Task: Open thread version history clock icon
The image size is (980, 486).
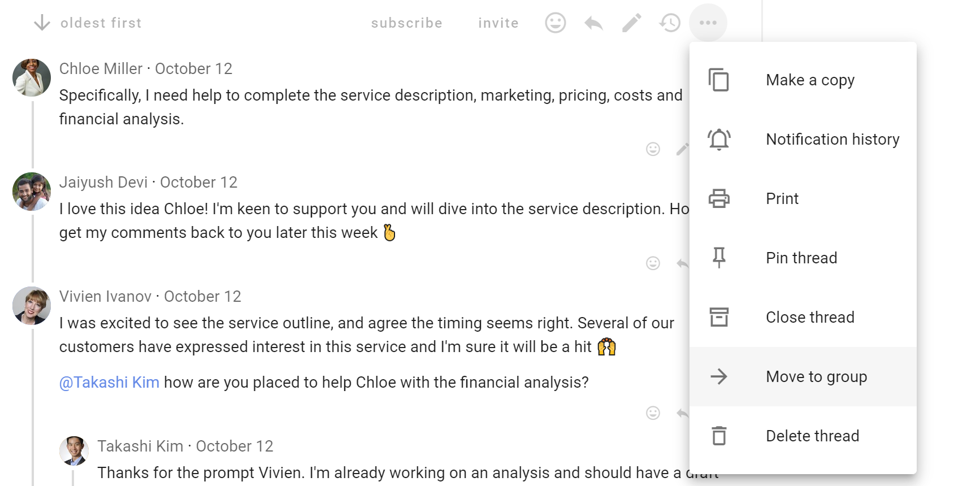Action: pos(670,23)
